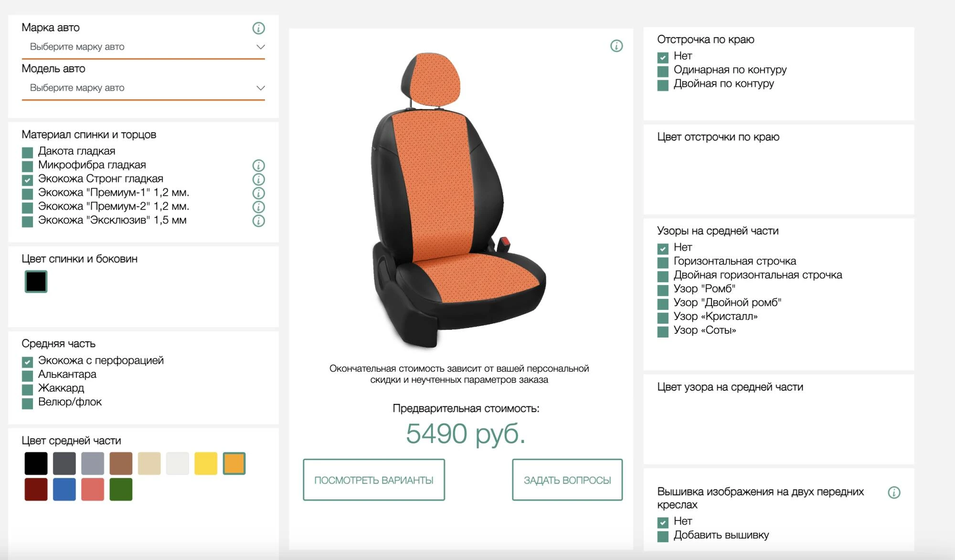Select Двойная горизонтальная строчка pattern
955x560 pixels.
[x=663, y=277]
